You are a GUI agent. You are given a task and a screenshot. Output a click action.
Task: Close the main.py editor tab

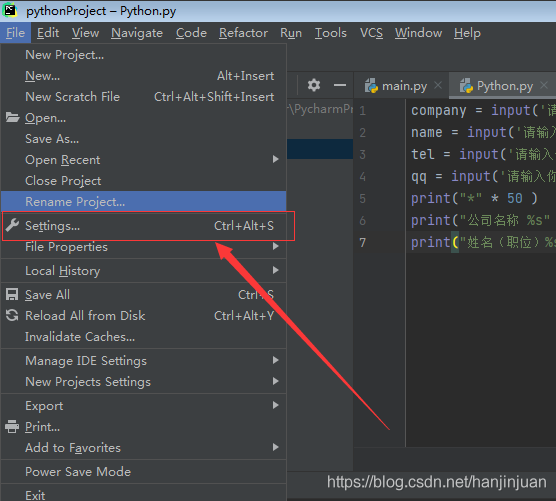click(438, 85)
